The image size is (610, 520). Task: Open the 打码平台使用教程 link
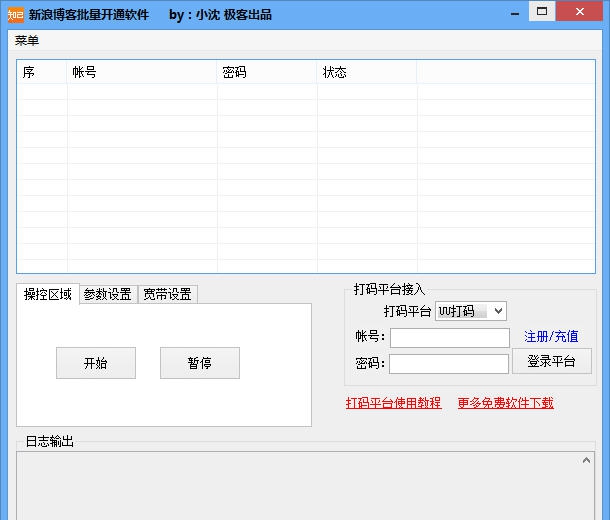393,403
